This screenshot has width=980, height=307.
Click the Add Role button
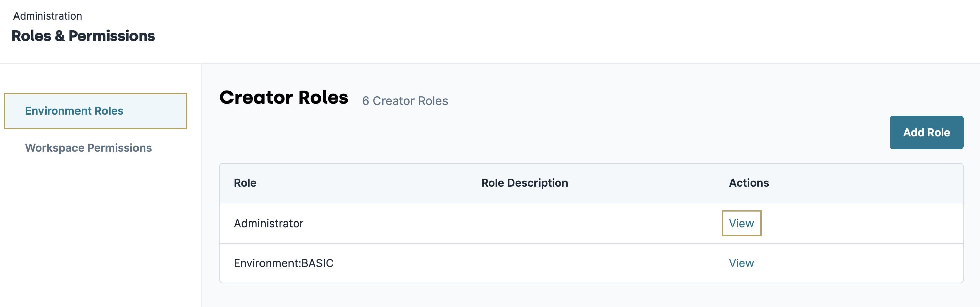[x=926, y=132]
